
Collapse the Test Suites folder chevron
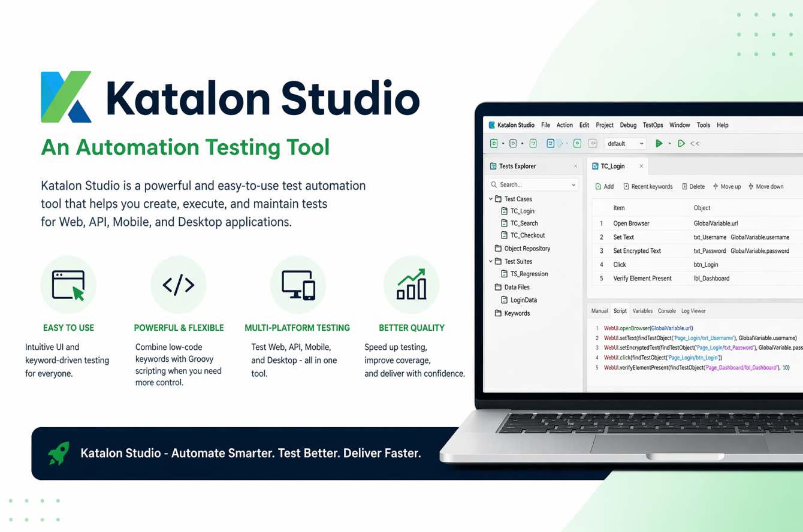490,261
